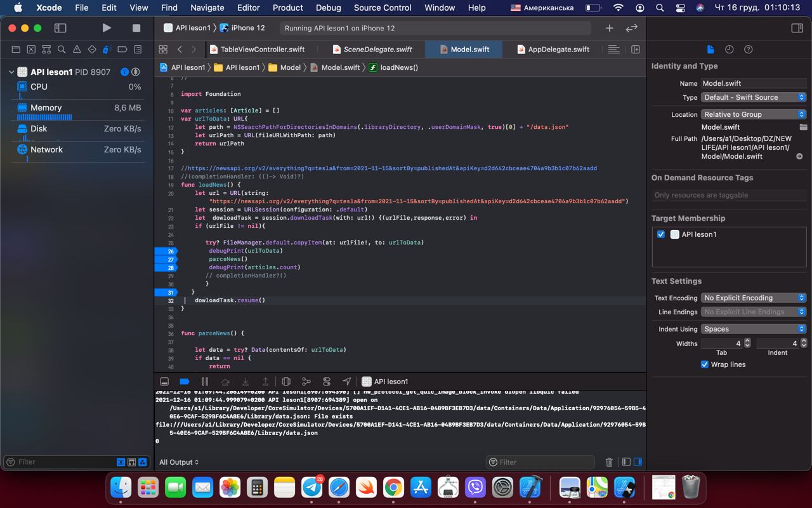Click the console Filter field
This screenshot has width=812, height=508.
540,462
